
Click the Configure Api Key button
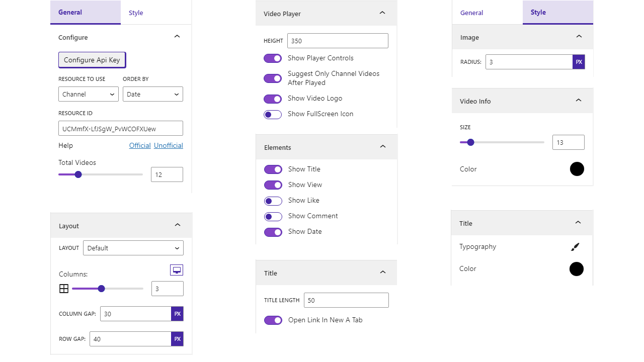point(92,60)
